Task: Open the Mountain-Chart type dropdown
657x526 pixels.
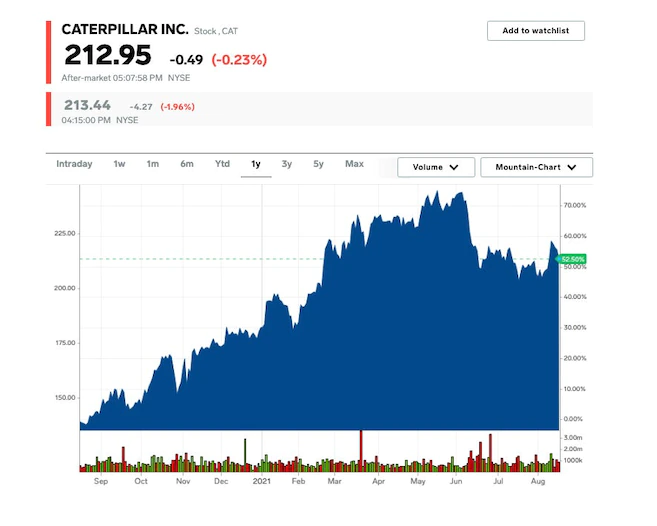Action: click(x=536, y=167)
